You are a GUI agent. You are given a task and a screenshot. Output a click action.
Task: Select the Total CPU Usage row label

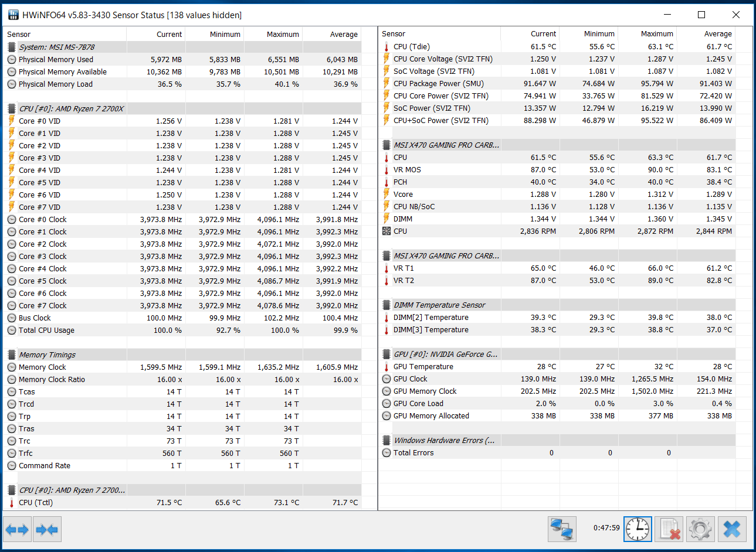click(x=46, y=330)
